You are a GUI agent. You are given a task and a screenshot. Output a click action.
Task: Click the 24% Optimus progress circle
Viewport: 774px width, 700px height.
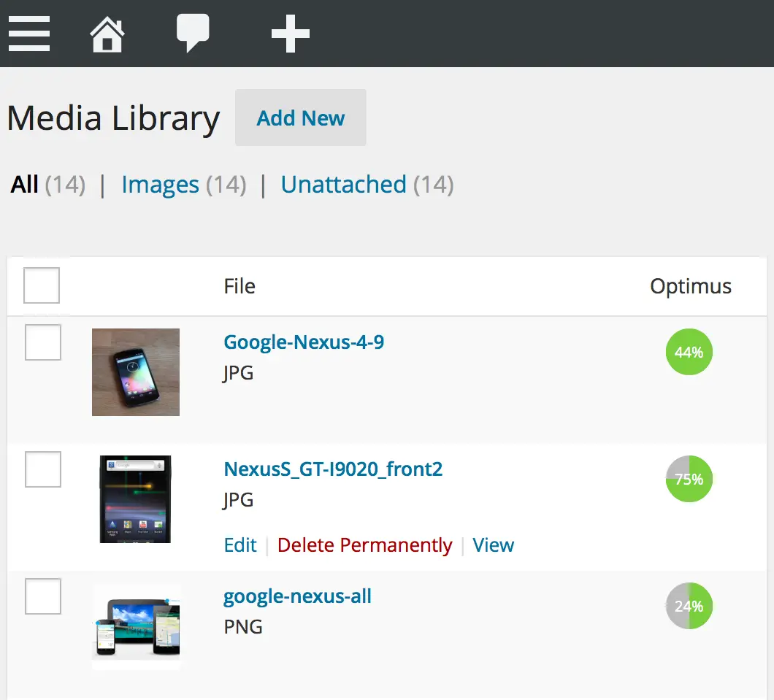688,606
